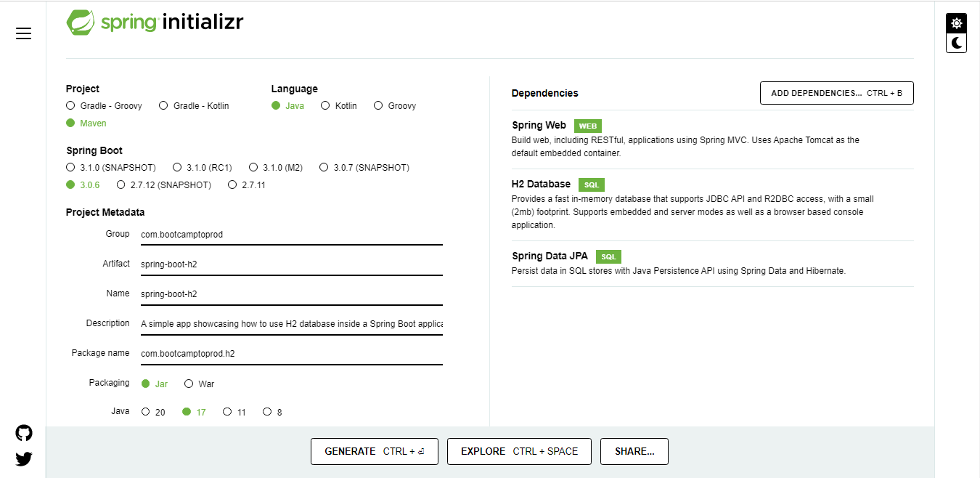Click the Generate button
Image resolution: width=980 pixels, height=478 pixels.
pos(374,451)
